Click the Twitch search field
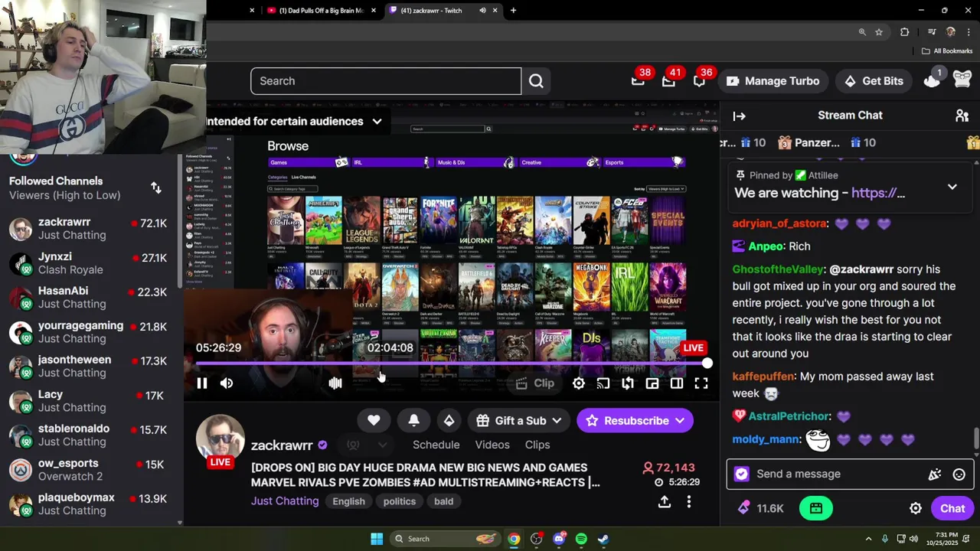980x551 pixels. [386, 81]
